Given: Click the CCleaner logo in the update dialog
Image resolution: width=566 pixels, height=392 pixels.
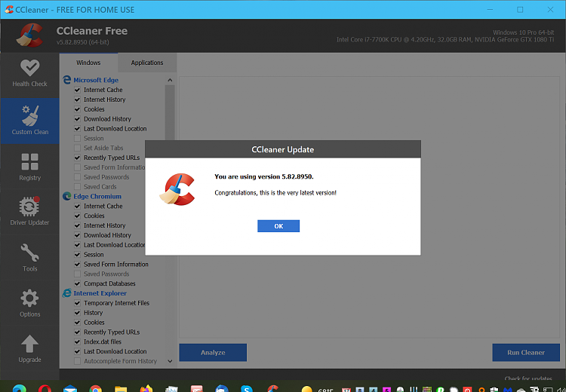Looking at the screenshot, I should coord(177,189).
